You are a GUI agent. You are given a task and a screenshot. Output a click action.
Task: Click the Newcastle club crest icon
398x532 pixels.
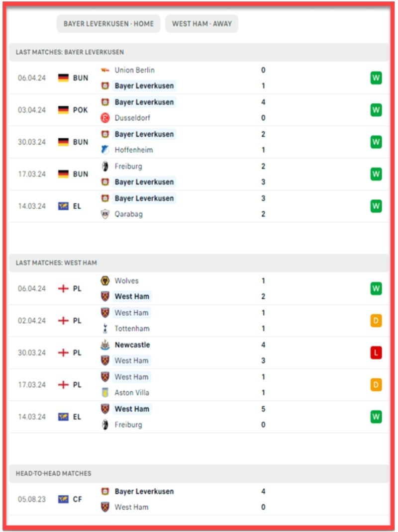pos(105,345)
